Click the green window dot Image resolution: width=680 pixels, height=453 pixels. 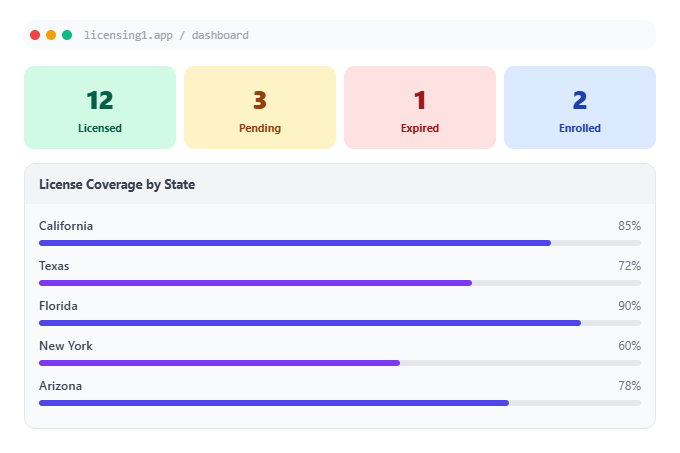point(67,35)
